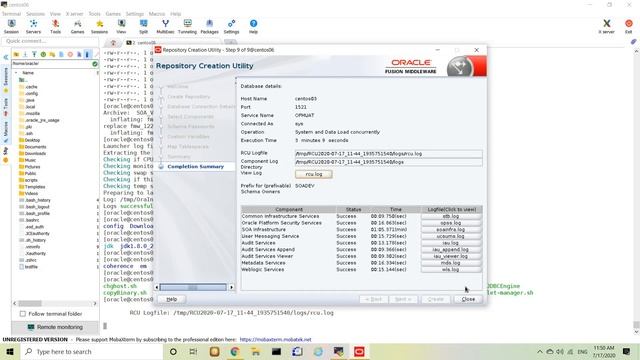Image resolution: width=640 pixels, height=360 pixels.
Task: Open the Macros menu
Action: pos(157,14)
